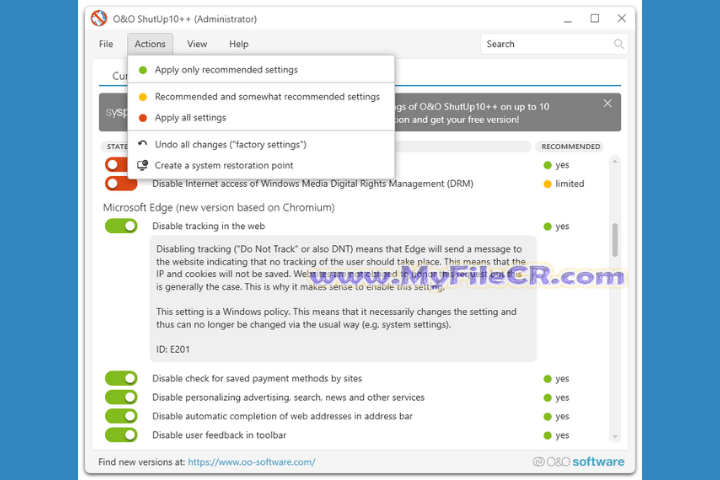
Task: Click the system restoration point monitor icon
Action: click(143, 165)
